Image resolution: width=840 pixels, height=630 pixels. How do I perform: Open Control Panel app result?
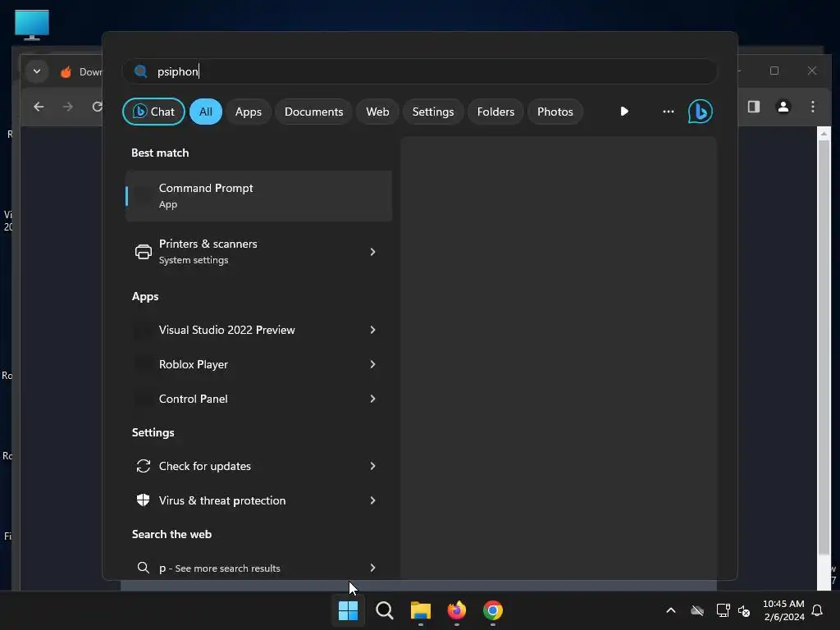tap(258, 399)
